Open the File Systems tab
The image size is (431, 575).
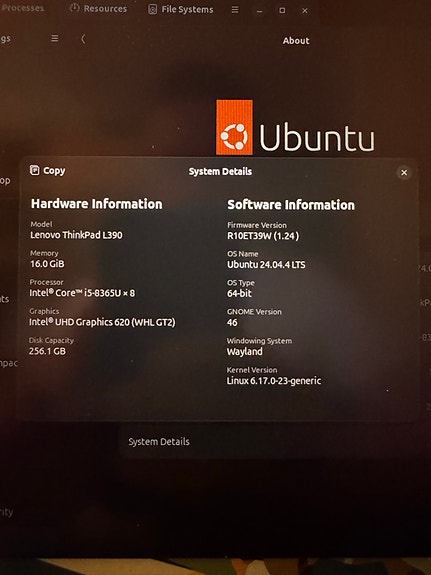(x=180, y=10)
